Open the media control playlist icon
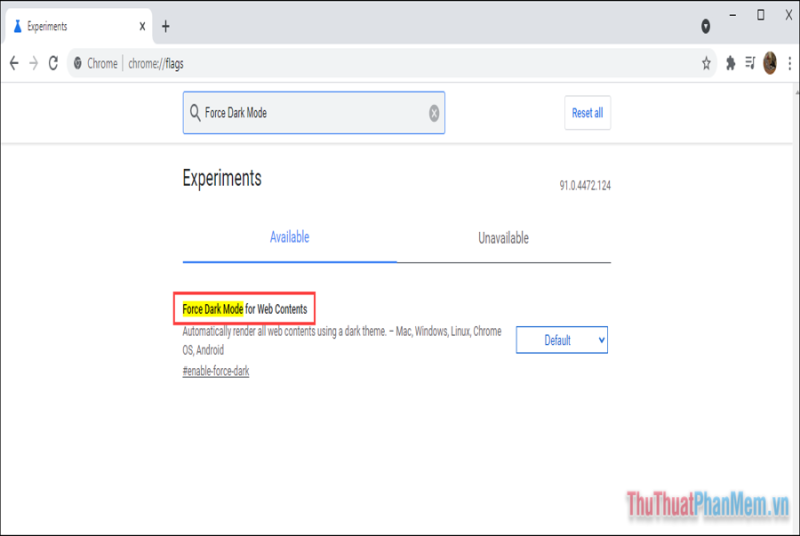800x536 pixels. click(x=750, y=63)
